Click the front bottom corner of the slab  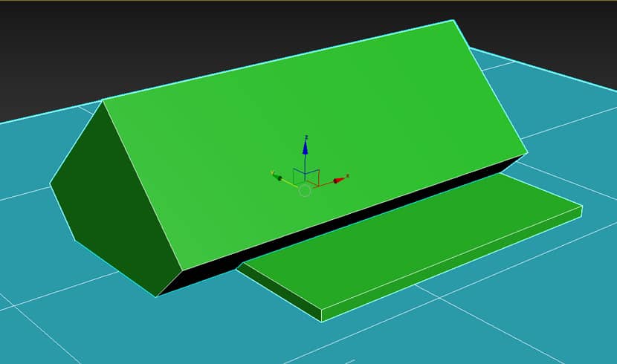tap(323, 321)
